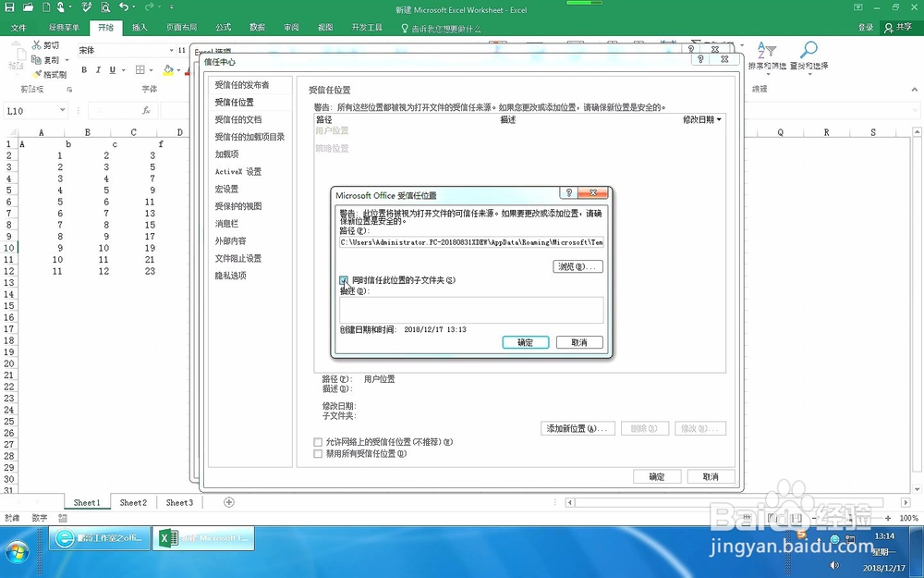This screenshot has width=924, height=578.
Task: Click the Format Painter brush icon
Action: point(37,74)
